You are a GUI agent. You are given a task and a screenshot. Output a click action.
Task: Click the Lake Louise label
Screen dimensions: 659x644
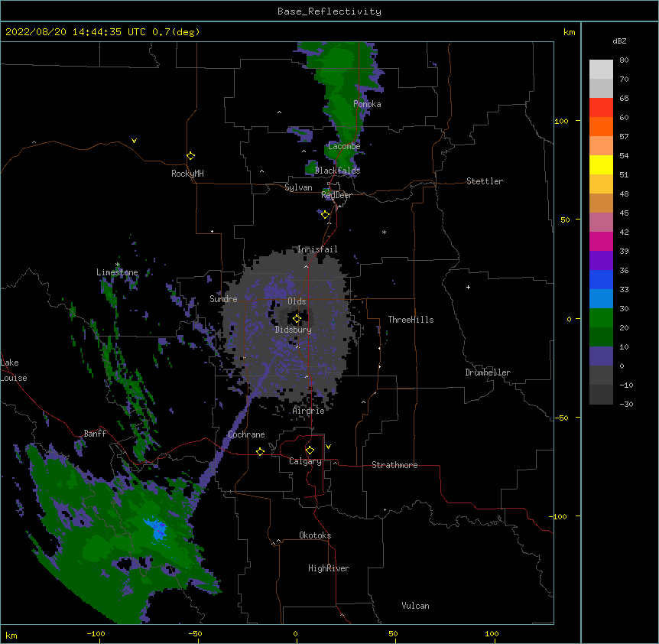point(14,370)
